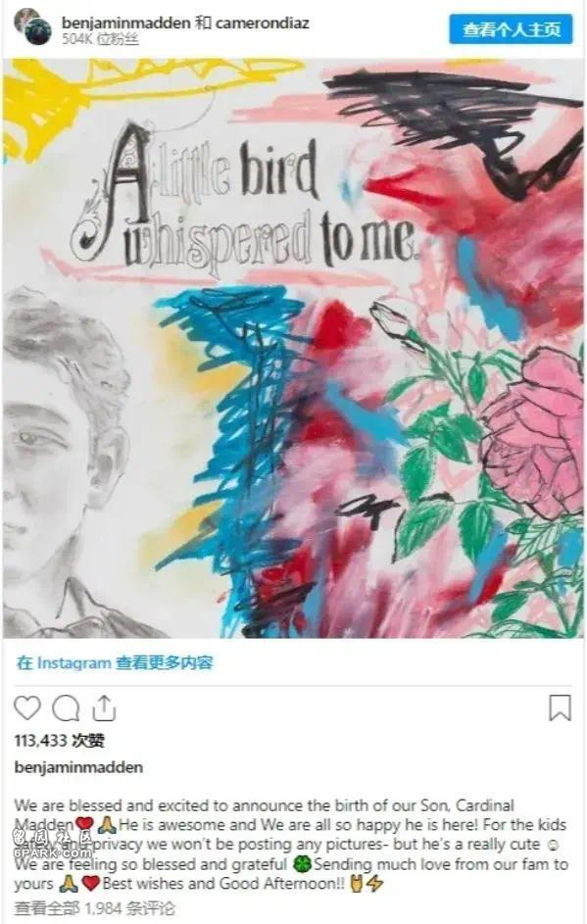Like the post with heart icon
Image resolution: width=587 pixels, height=924 pixels.
27,707
